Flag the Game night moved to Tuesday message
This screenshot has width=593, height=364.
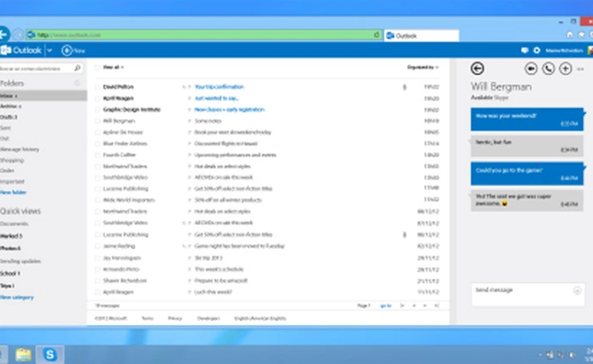189,246
